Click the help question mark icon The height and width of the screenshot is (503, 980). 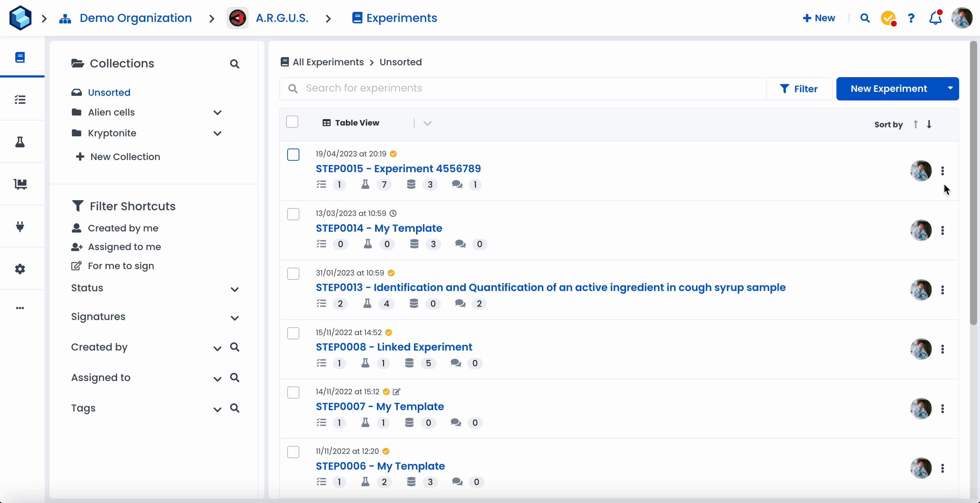click(911, 18)
